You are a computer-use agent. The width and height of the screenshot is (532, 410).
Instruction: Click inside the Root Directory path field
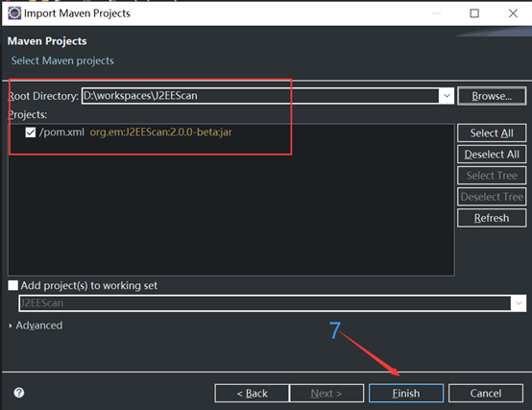[260, 96]
